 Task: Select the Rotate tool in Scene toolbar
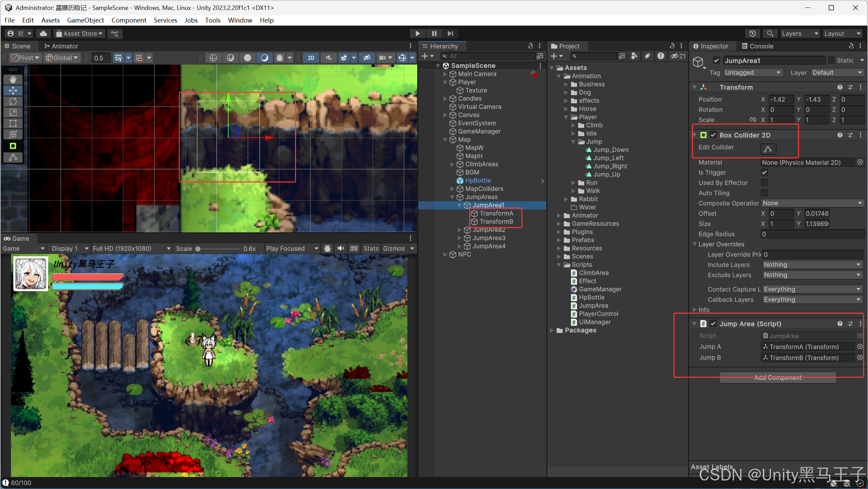click(x=13, y=101)
